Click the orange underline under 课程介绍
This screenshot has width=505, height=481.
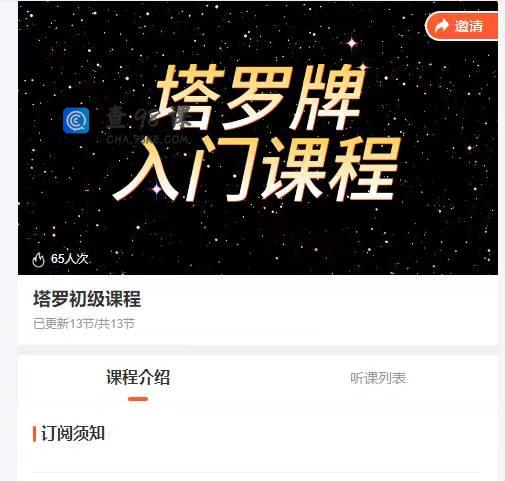pos(138,399)
